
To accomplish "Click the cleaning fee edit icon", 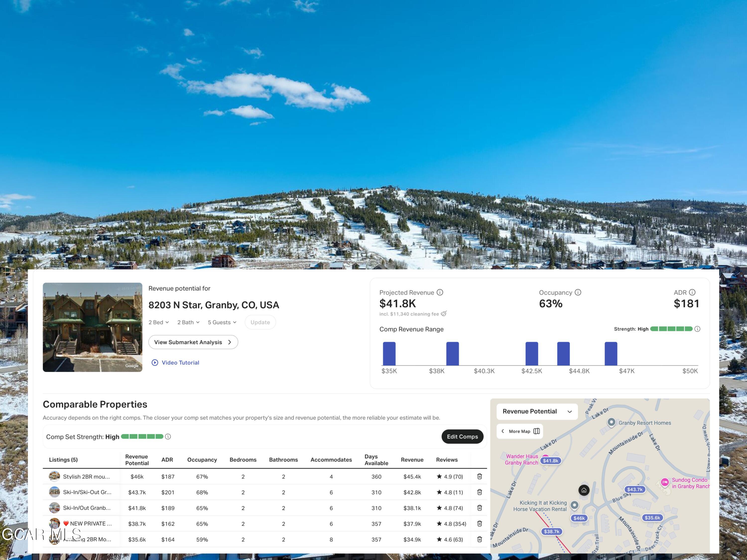I will tap(444, 314).
